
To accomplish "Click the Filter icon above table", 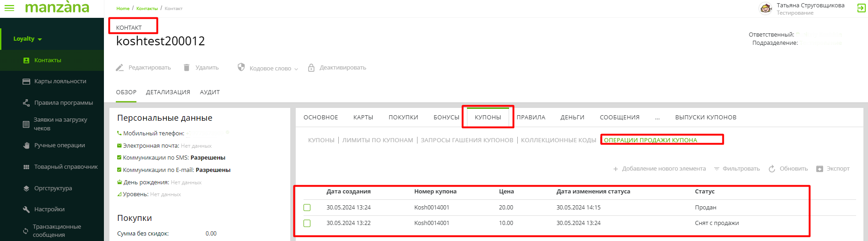I will pos(717,169).
